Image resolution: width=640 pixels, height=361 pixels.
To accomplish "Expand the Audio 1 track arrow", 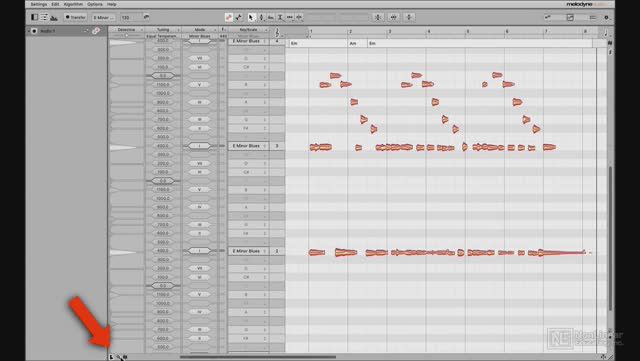I will [x=29, y=31].
